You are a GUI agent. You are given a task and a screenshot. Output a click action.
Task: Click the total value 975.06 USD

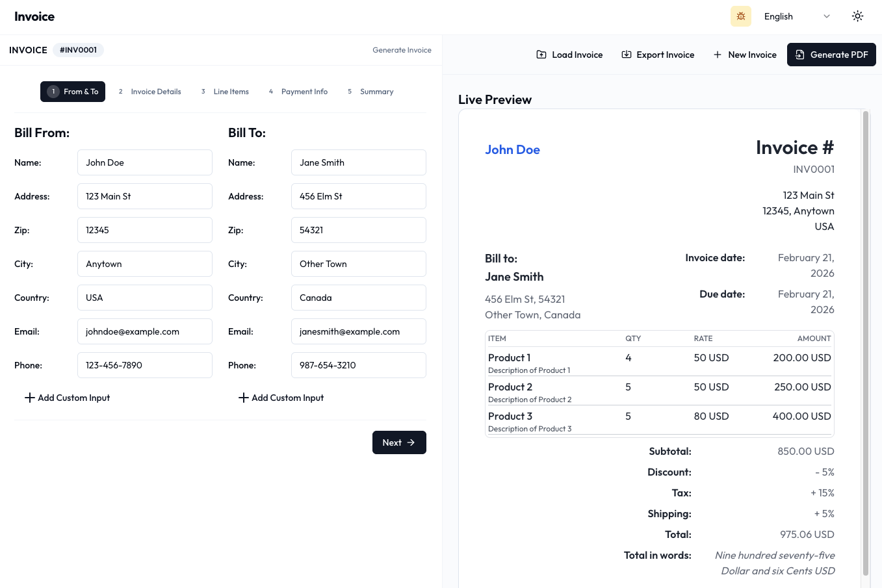coord(807,534)
